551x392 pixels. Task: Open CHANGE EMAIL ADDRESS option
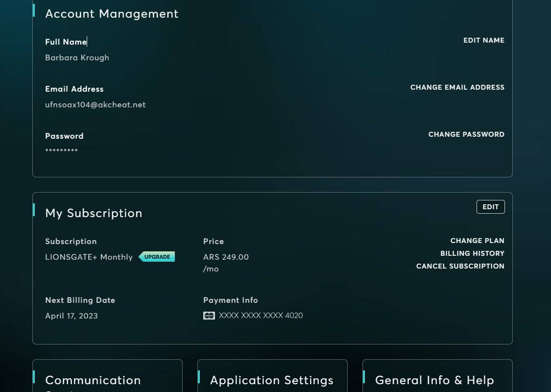(x=457, y=88)
